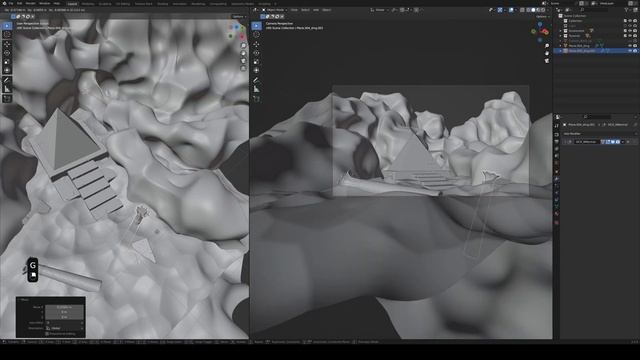Viewport: 640px width, 360px height.
Task: Switch to wireframe viewport shading
Action: click(x=528, y=10)
